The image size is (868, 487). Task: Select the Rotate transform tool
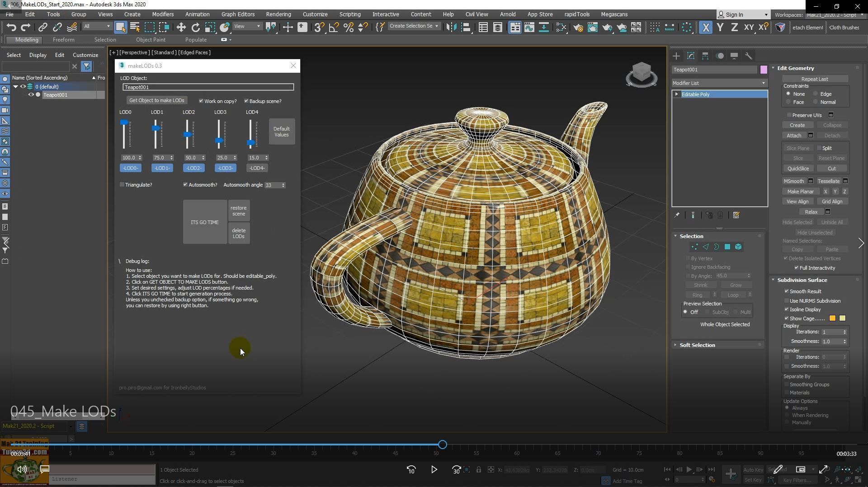coord(195,28)
